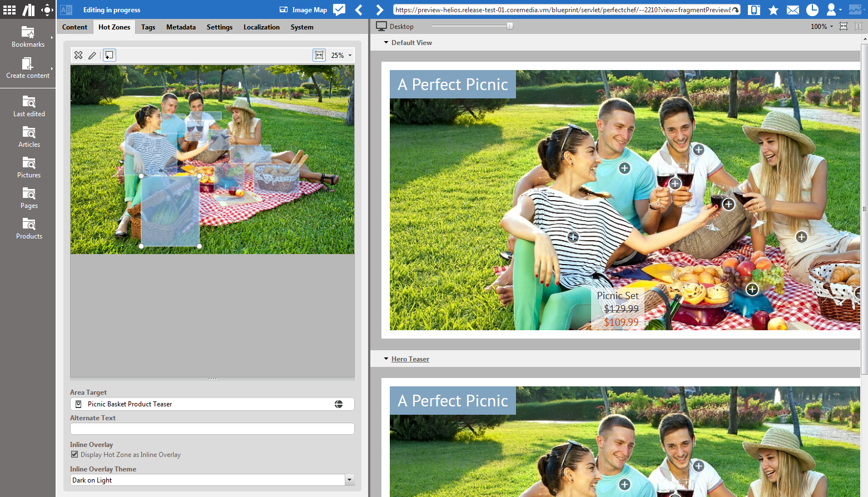Toggle the add rectangle hot zone tool
This screenshot has width=868, height=497.
110,55
